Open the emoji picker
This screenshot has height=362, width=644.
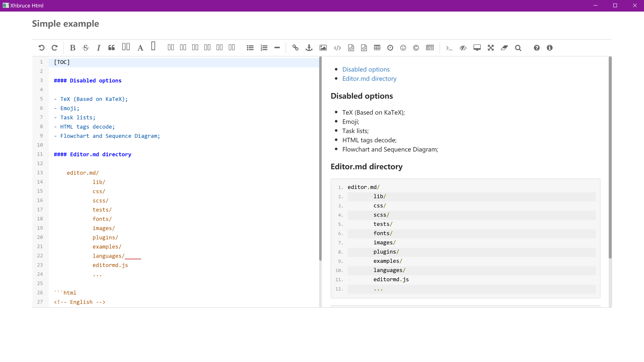(x=403, y=48)
